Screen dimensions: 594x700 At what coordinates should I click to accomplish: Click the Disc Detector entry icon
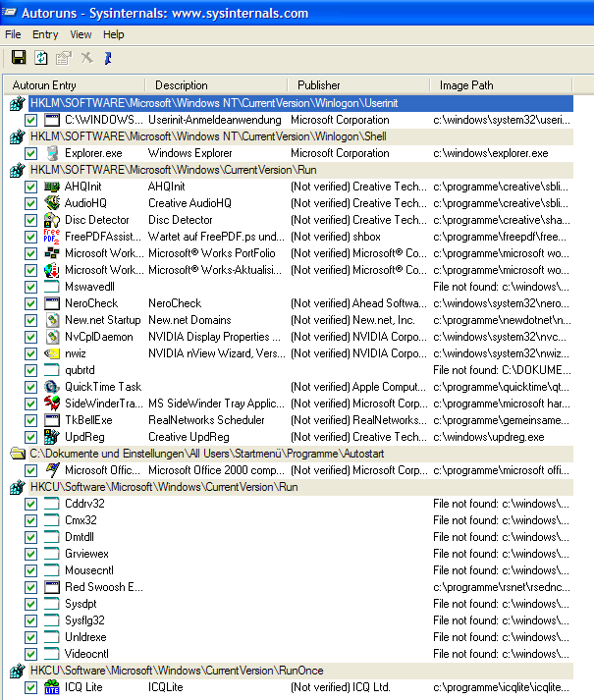click(x=52, y=220)
